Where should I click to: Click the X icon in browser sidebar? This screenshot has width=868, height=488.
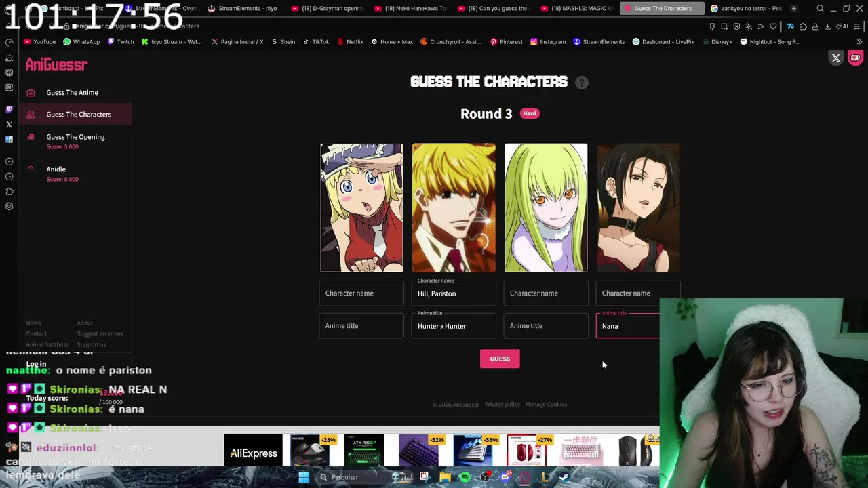tap(9, 124)
